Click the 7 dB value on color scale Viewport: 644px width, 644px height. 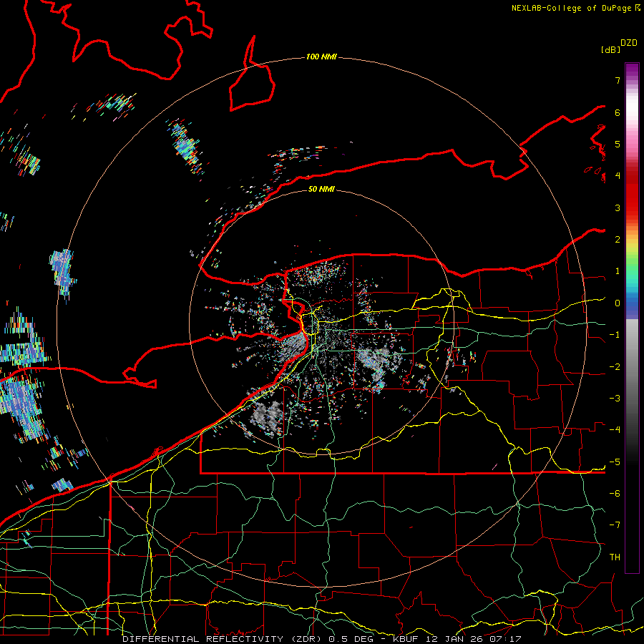618,80
